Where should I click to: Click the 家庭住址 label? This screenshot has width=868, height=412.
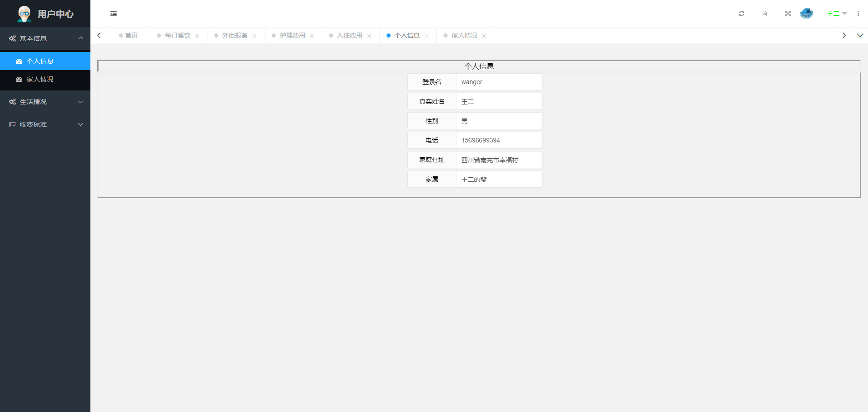pos(432,160)
